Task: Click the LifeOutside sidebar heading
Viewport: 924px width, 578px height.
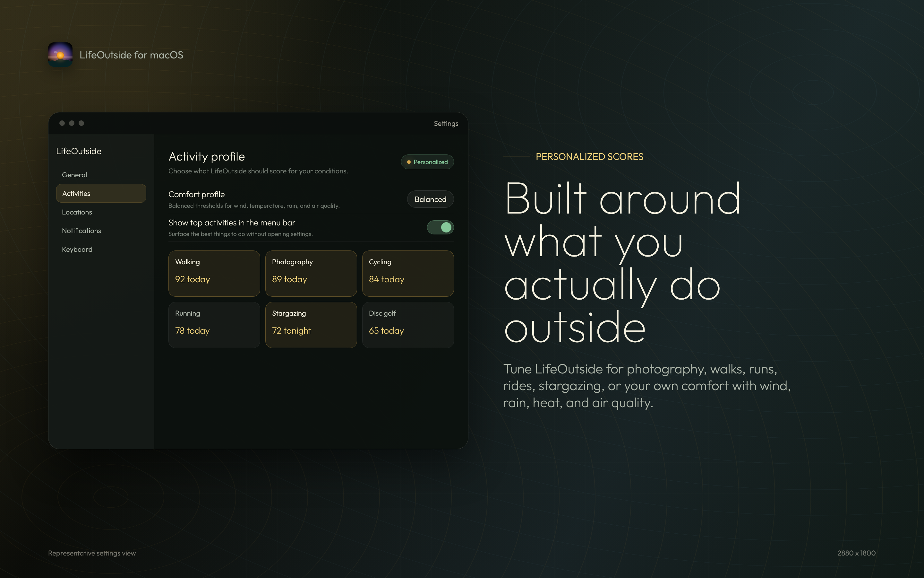Action: click(79, 151)
